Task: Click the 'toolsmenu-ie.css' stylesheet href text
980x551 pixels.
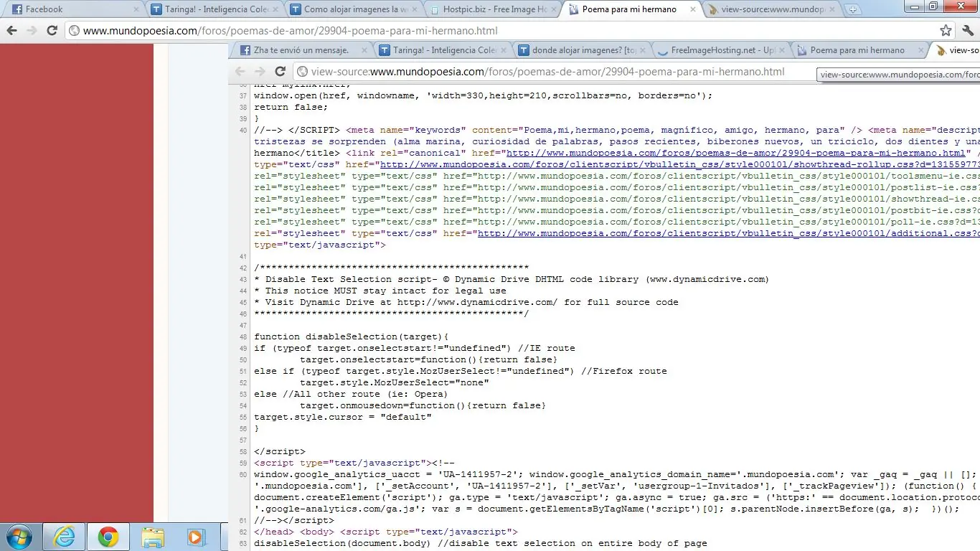Action: (x=729, y=176)
